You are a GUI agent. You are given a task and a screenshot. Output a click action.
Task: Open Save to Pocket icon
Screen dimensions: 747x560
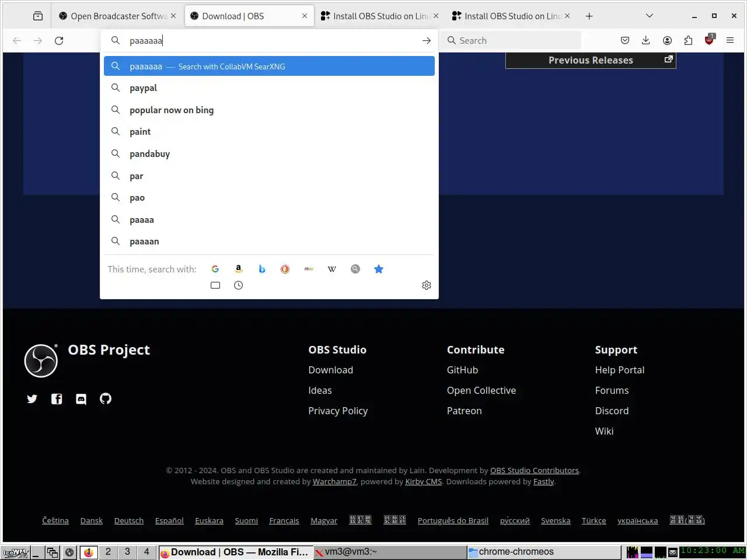click(625, 40)
